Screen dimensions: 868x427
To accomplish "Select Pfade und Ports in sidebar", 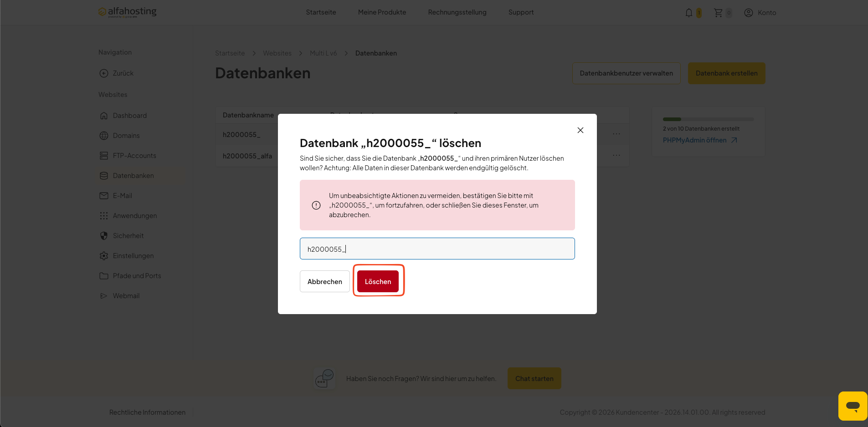I will click(137, 276).
